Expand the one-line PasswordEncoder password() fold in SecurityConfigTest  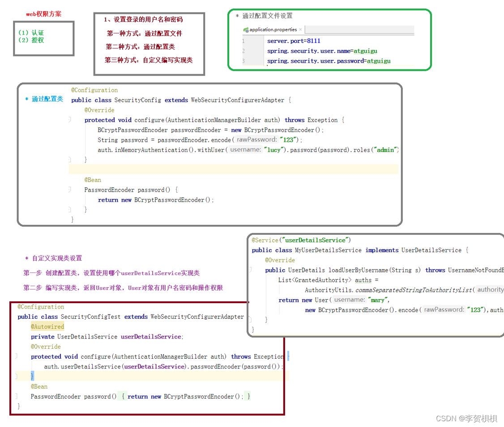pos(16,397)
